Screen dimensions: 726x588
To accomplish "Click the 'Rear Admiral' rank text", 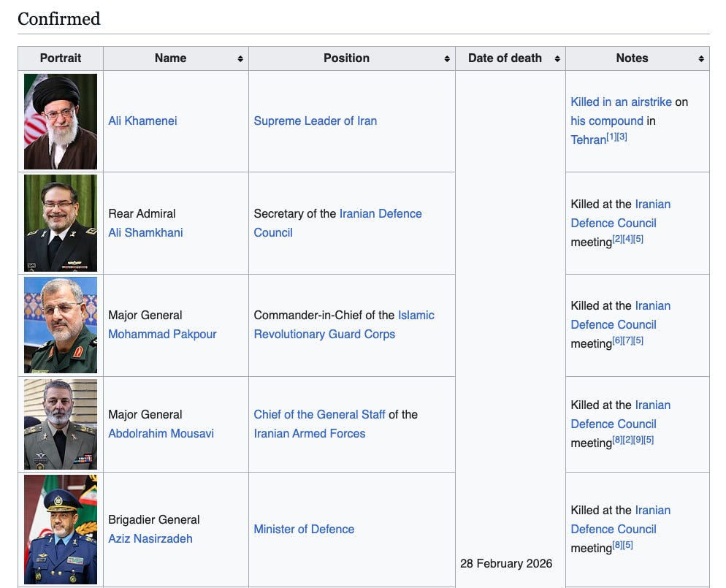I will click(x=142, y=213).
